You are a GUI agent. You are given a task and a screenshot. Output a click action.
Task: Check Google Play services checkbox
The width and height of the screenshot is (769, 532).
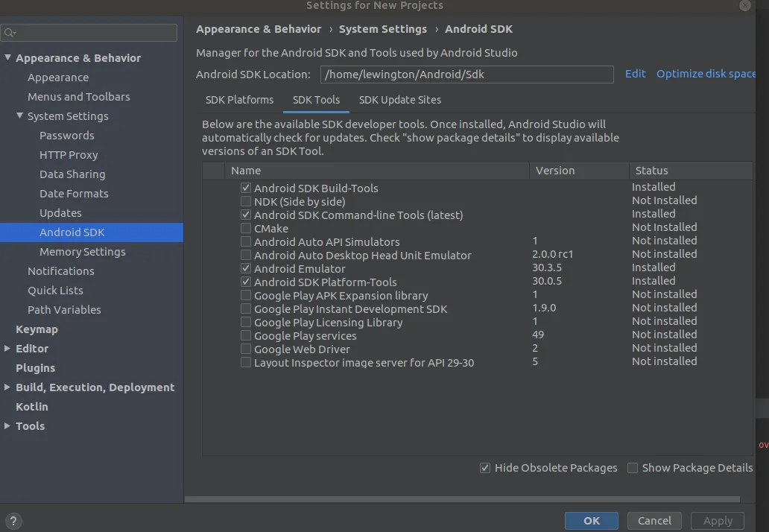coord(246,335)
